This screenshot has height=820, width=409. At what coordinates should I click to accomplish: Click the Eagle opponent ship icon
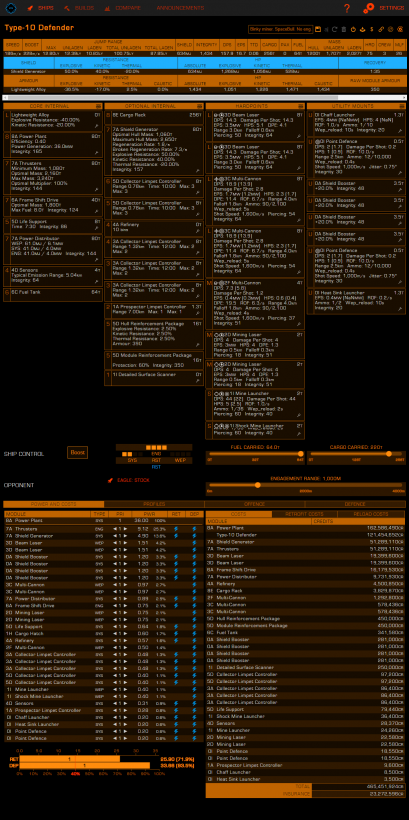click(110, 480)
